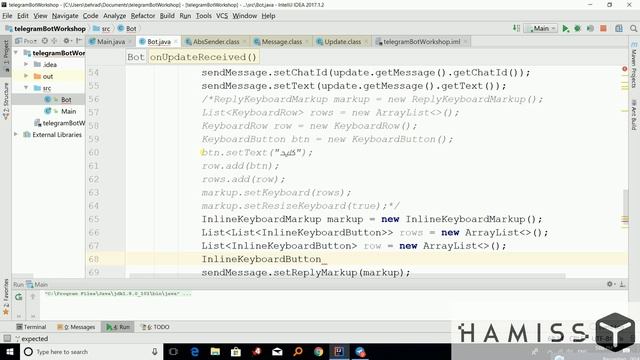
Task: Open the Analyze menu
Action: tap(114, 16)
